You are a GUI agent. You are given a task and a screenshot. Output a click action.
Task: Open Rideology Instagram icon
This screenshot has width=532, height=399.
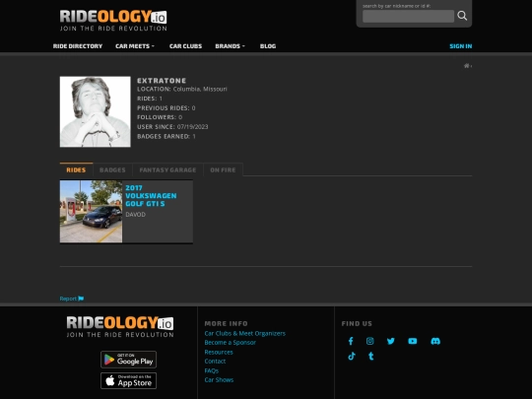[x=370, y=341]
